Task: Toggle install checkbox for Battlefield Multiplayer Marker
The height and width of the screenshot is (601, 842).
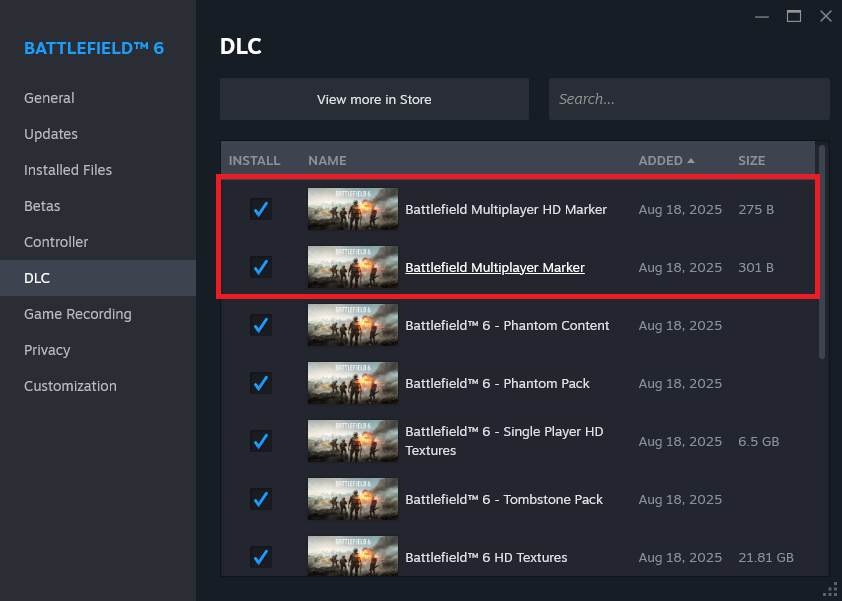Action: [x=261, y=267]
